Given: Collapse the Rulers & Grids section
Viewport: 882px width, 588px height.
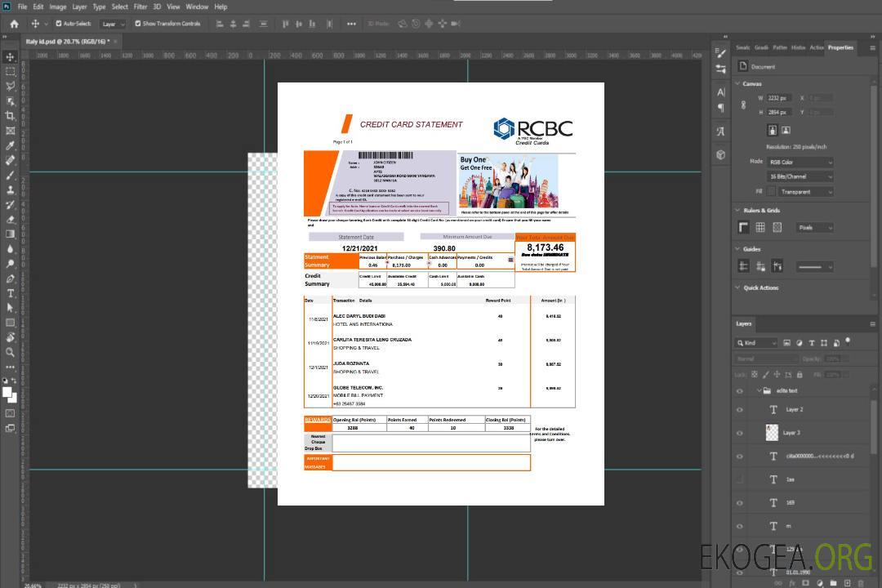Looking at the screenshot, I should tap(737, 210).
